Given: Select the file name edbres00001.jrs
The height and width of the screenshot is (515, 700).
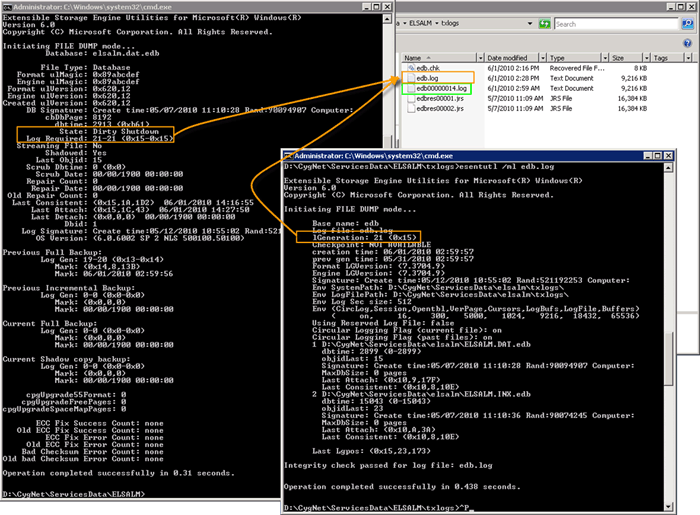Looking at the screenshot, I should pos(440,99).
